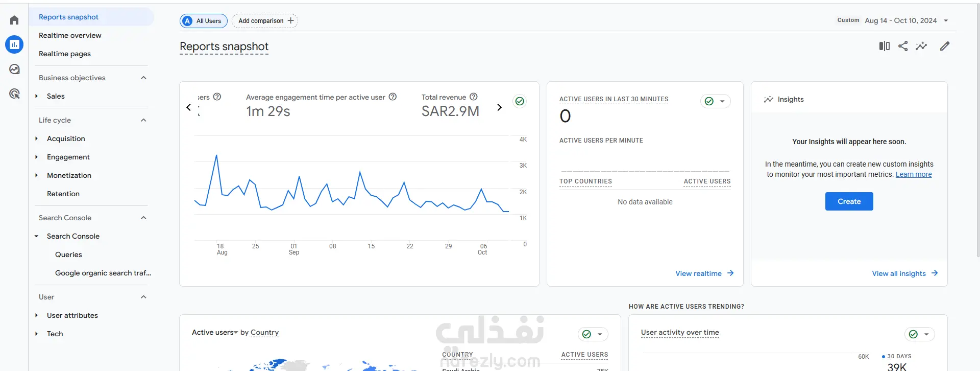Click the Home icon in left rail

coord(14,20)
